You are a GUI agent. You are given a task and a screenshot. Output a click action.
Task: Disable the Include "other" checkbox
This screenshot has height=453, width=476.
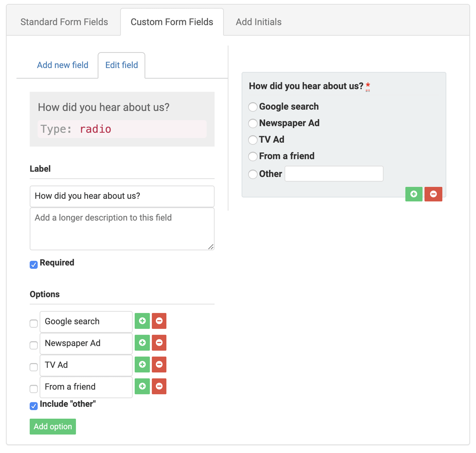[33, 406]
